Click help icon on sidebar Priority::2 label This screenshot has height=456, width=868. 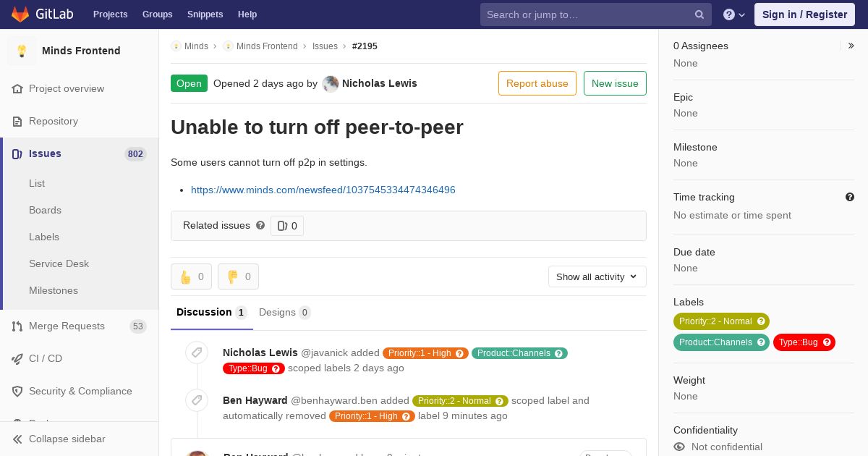tap(761, 321)
